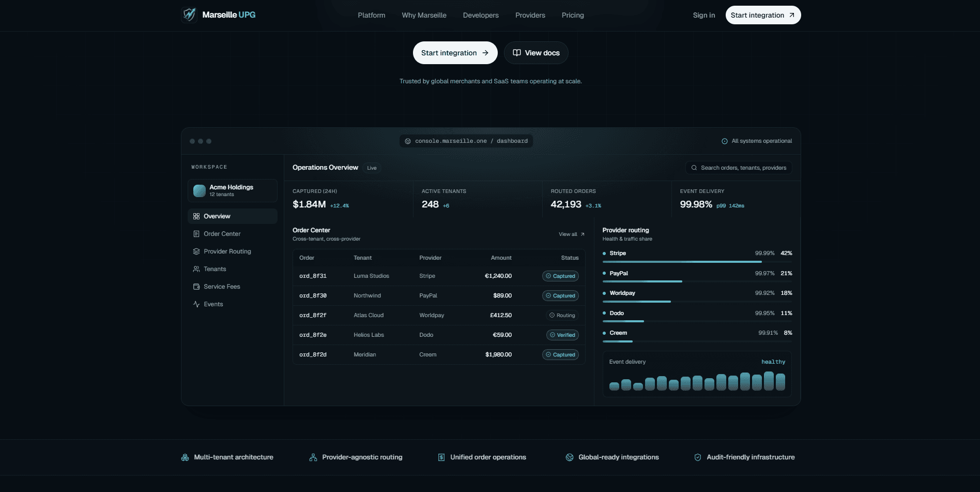The height and width of the screenshot is (492, 980).
Task: Click the Tenants people icon
Action: [196, 269]
